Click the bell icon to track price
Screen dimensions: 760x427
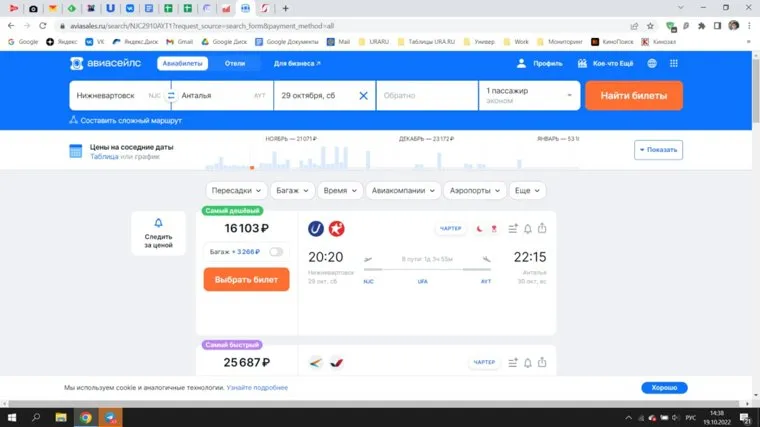click(x=158, y=223)
